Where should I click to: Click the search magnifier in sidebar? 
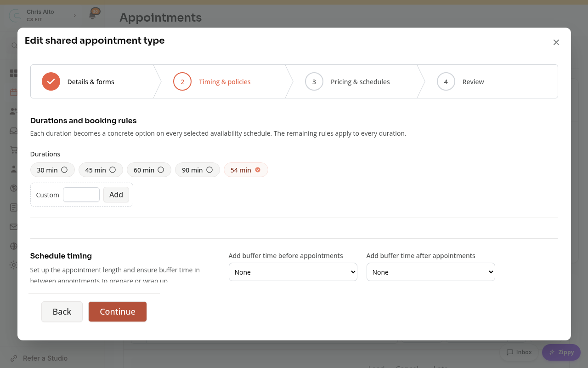(14, 46)
